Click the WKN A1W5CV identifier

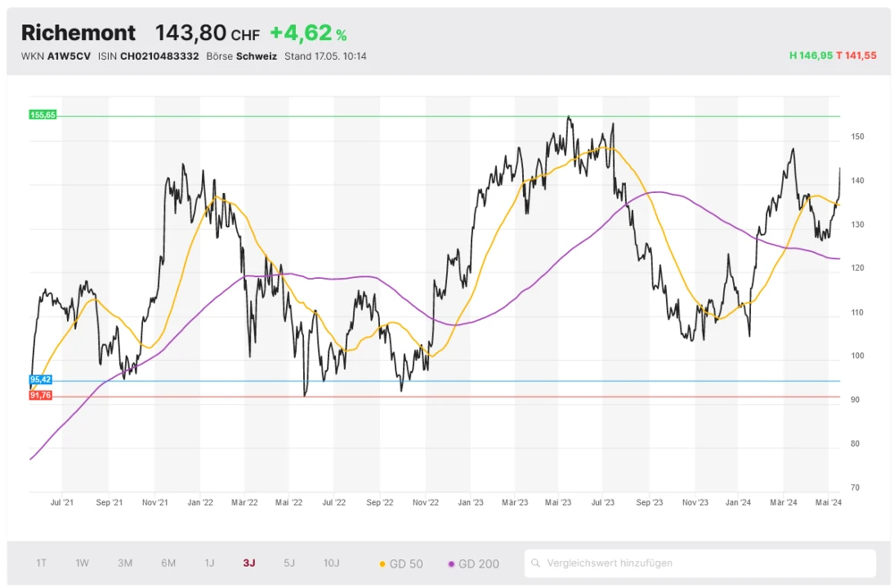[x=65, y=55]
